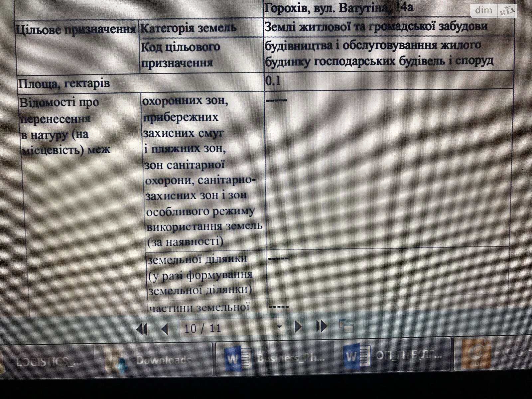Go to the first page of the document

coord(142,329)
